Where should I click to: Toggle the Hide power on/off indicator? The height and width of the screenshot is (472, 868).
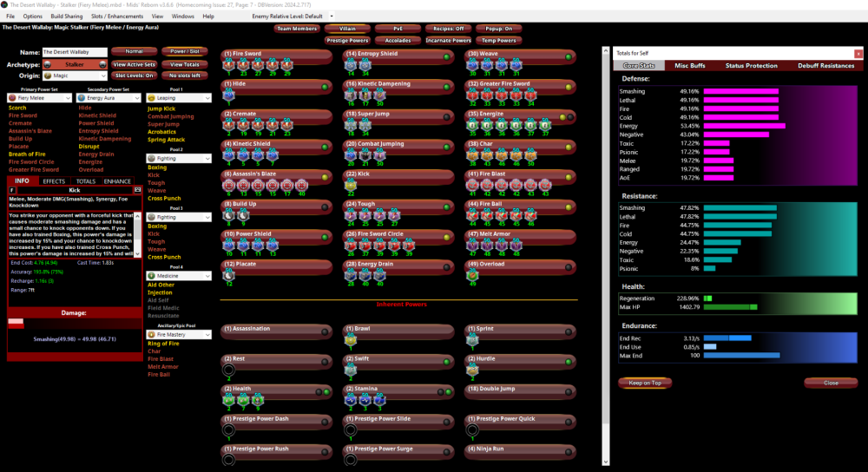pyautogui.click(x=325, y=87)
